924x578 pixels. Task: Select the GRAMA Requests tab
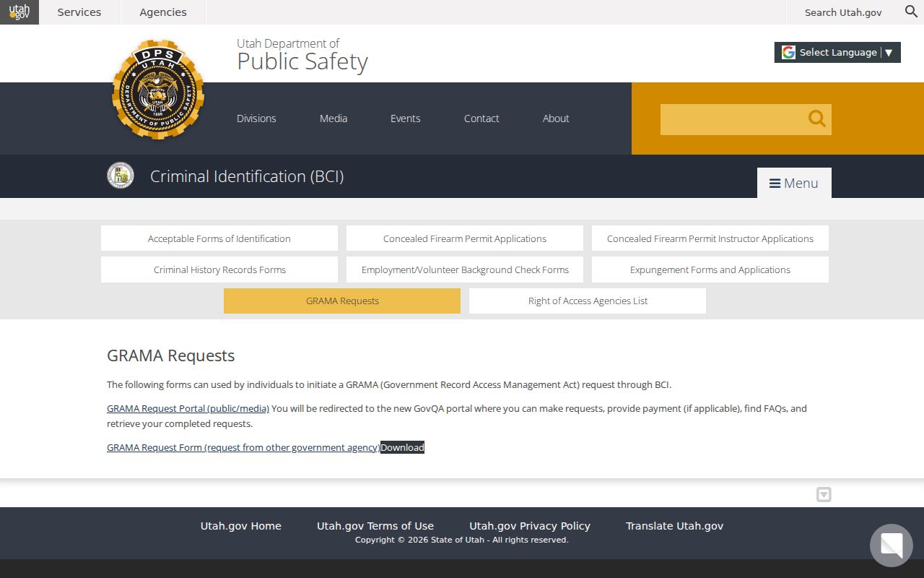point(342,301)
